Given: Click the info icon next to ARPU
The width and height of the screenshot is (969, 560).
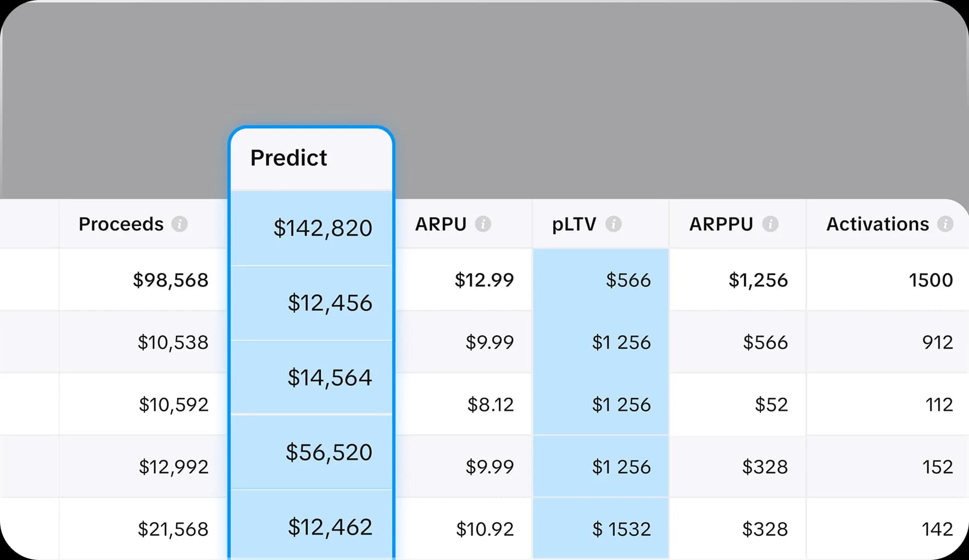Looking at the screenshot, I should 483,224.
